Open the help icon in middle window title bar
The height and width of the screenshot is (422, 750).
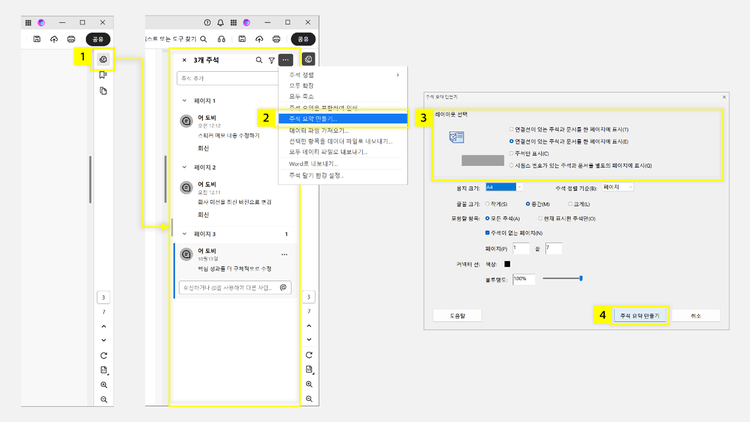tap(207, 22)
